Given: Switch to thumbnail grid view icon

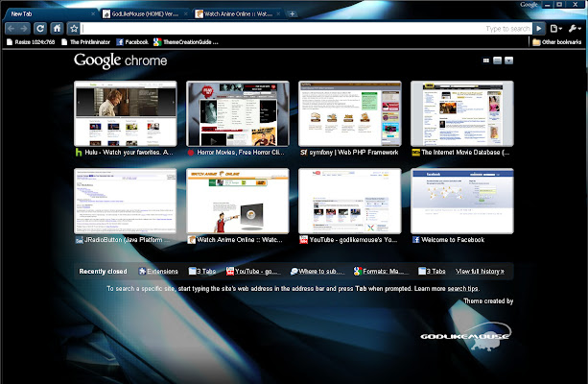Looking at the screenshot, I should click(x=486, y=60).
